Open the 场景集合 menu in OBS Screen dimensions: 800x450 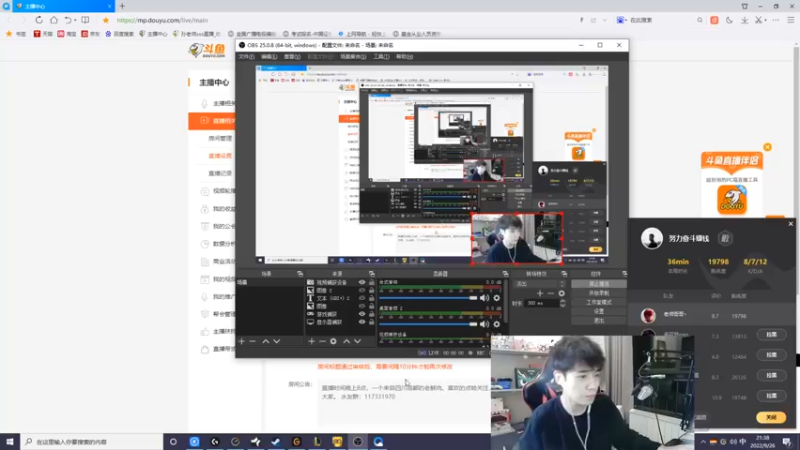pyautogui.click(x=353, y=57)
